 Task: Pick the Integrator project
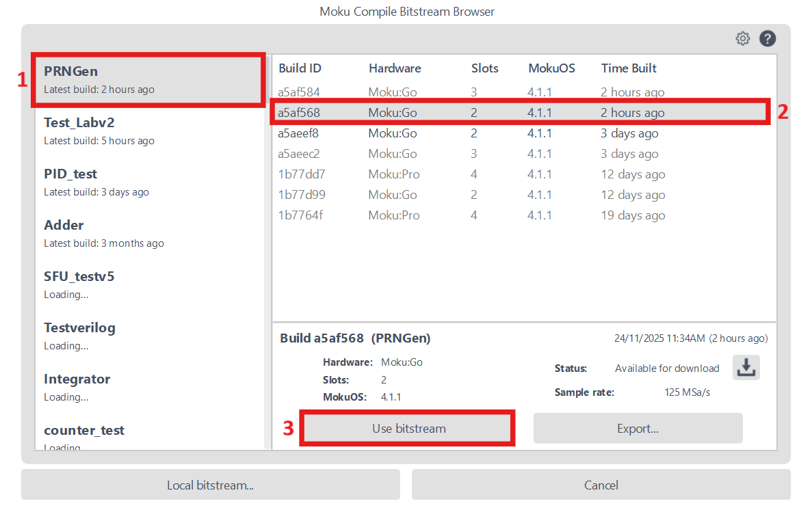click(147, 387)
